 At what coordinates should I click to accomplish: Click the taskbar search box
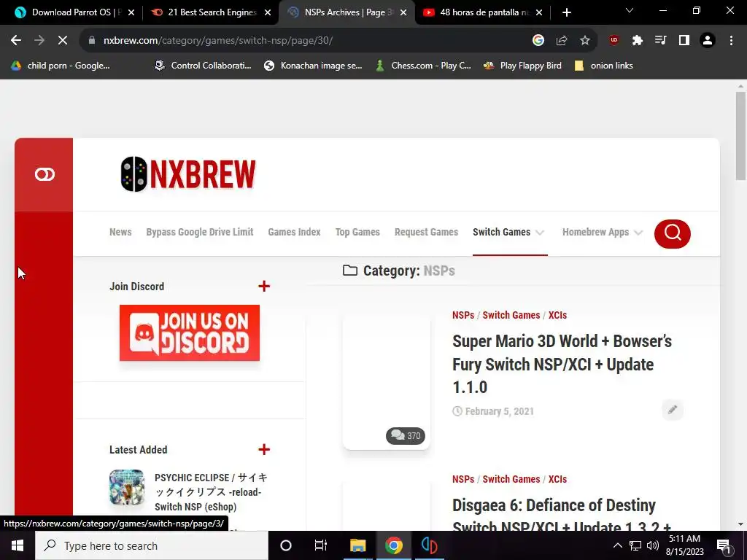click(152, 545)
